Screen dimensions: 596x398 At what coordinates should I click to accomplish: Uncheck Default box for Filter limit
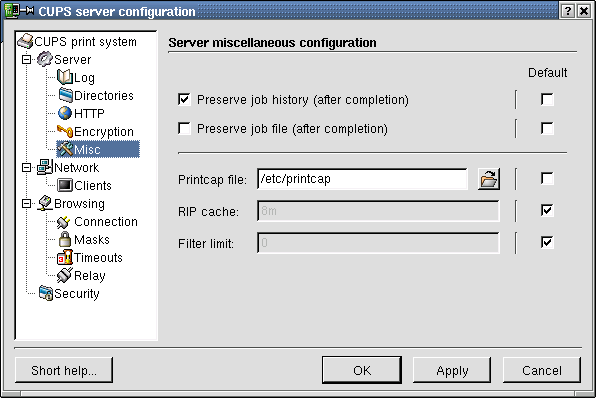click(x=547, y=243)
